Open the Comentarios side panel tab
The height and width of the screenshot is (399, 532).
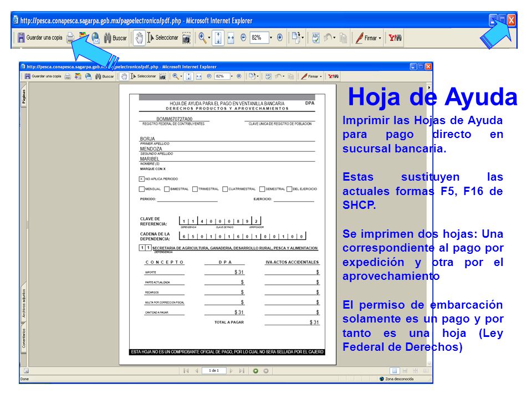point(24,338)
